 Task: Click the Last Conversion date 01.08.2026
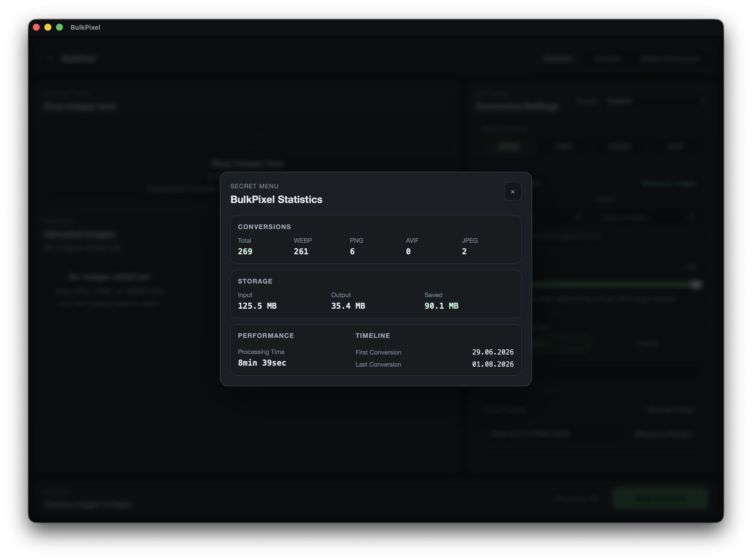(493, 364)
